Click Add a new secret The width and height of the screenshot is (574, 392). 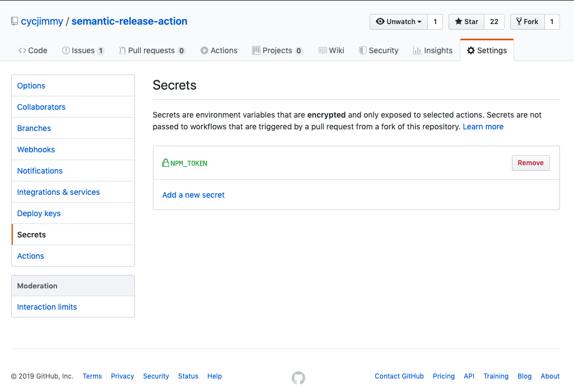pyautogui.click(x=193, y=195)
